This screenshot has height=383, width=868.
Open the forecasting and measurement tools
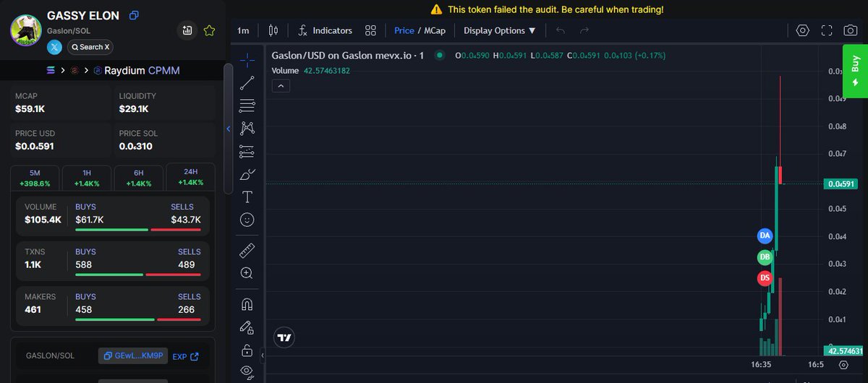pyautogui.click(x=247, y=151)
